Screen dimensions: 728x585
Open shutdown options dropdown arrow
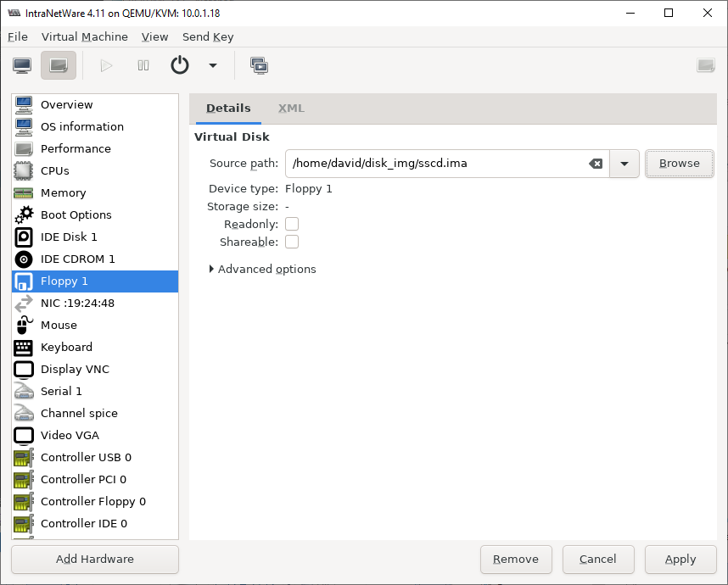213,65
